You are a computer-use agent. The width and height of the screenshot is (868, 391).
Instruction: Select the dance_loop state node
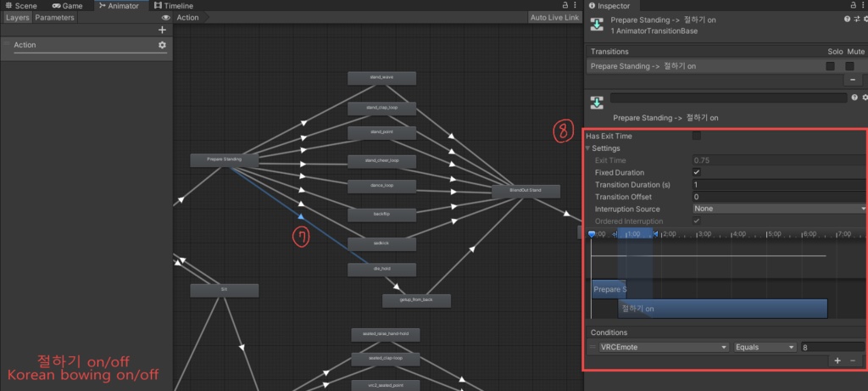381,186
